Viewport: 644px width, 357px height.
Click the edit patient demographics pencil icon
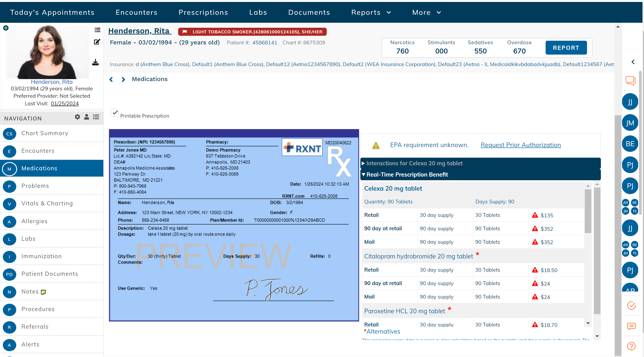[97, 42]
